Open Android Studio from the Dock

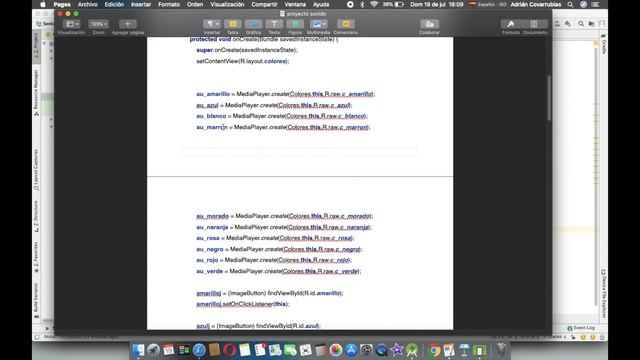click(412, 350)
